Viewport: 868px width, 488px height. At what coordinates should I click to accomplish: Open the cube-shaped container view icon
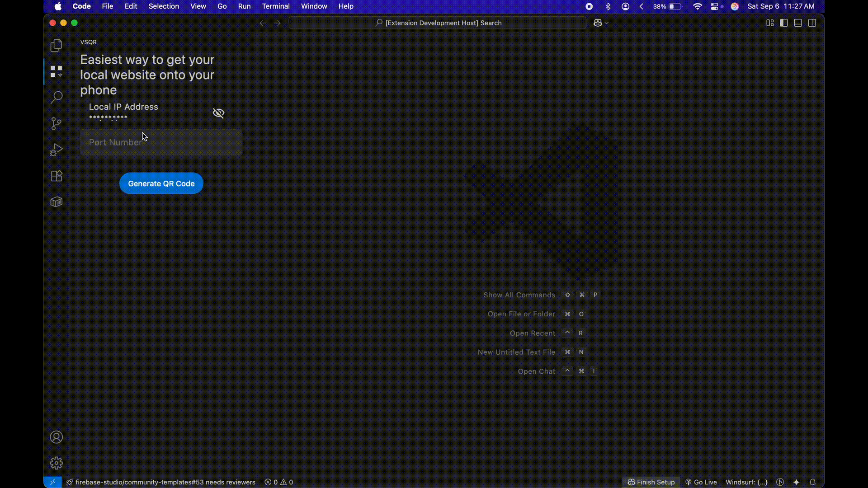point(56,202)
